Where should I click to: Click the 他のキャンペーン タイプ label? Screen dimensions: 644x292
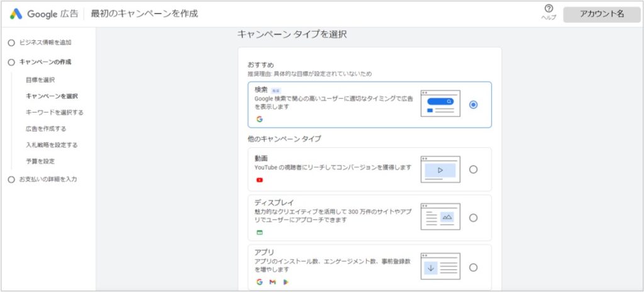[x=284, y=138]
